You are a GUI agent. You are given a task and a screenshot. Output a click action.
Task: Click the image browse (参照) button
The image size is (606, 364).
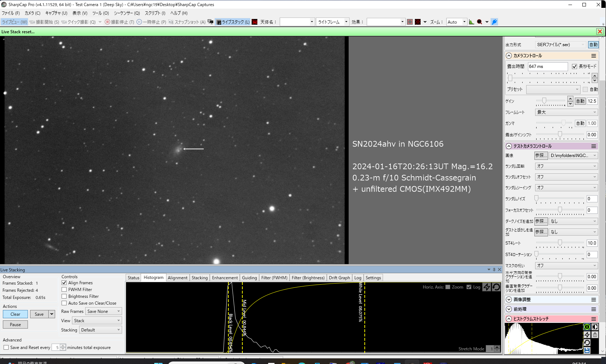(x=541, y=156)
